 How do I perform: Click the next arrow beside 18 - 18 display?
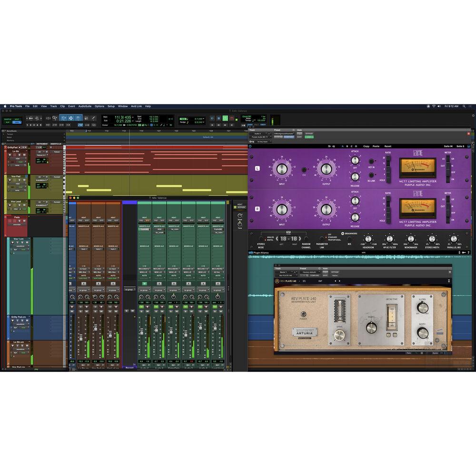click(300, 238)
